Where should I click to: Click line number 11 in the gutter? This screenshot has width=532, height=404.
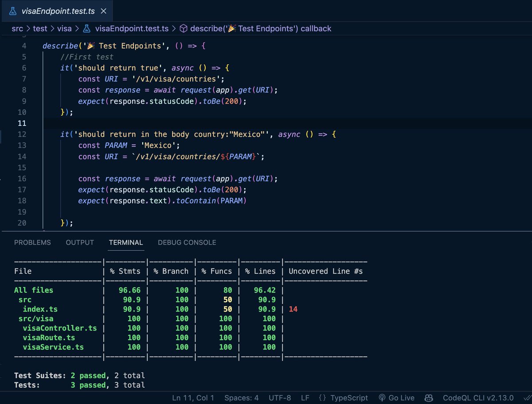pyautogui.click(x=22, y=123)
